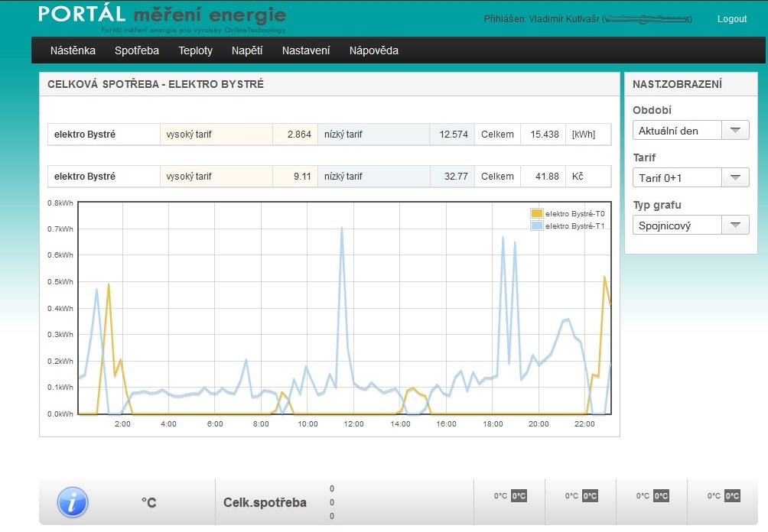Click the first 0°C temperature badge
Viewport: 768px width, 532px height.
(x=519, y=496)
